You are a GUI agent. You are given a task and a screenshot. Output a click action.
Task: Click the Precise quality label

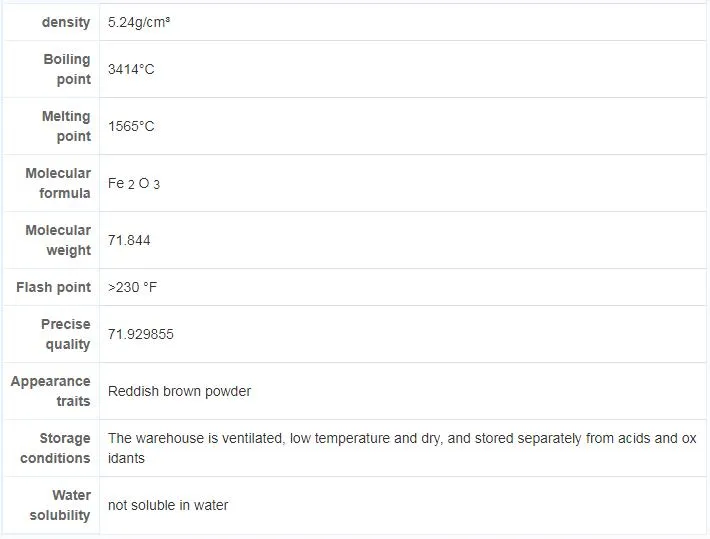tap(66, 334)
